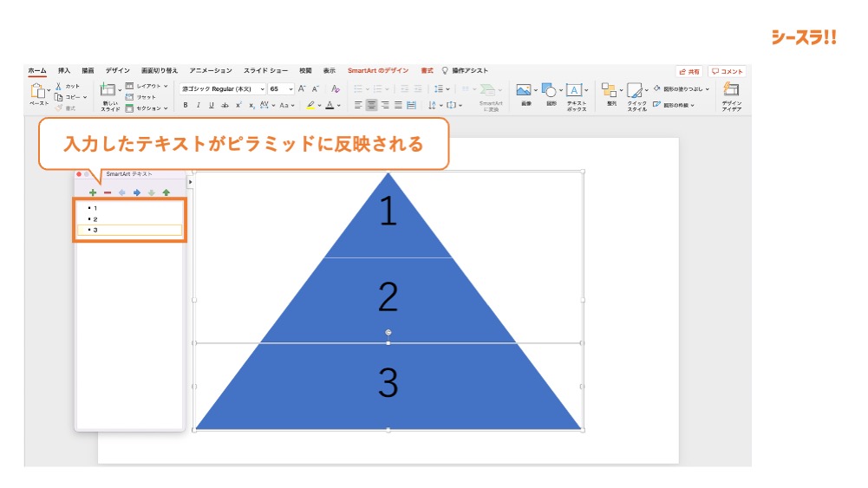Toggle center text alignment

point(371,105)
